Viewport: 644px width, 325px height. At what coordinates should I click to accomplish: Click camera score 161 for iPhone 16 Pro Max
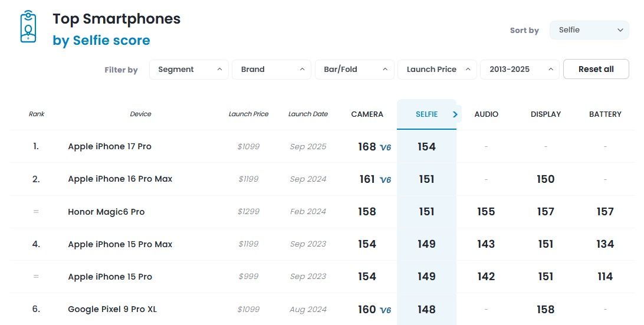click(367, 179)
